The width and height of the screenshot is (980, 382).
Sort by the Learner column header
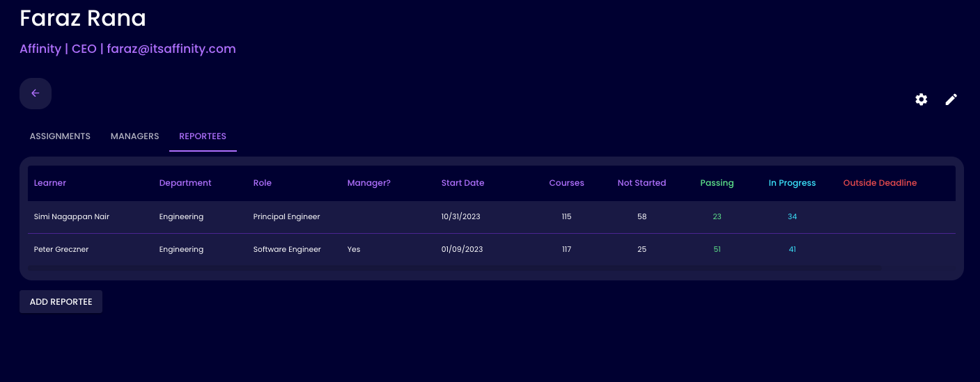(x=50, y=183)
